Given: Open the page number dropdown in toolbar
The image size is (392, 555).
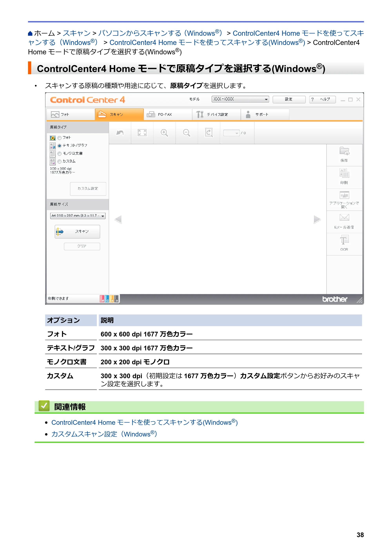Looking at the screenshot, I should (x=231, y=133).
